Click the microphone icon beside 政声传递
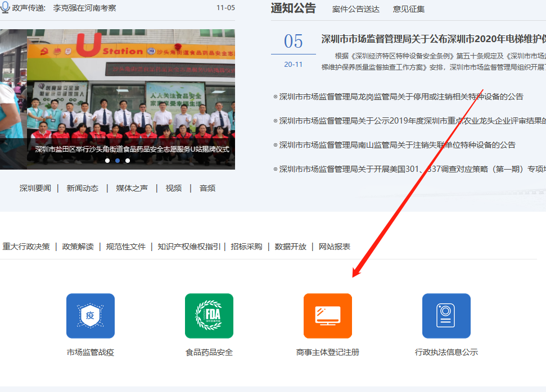The image size is (546, 392). click(5, 8)
